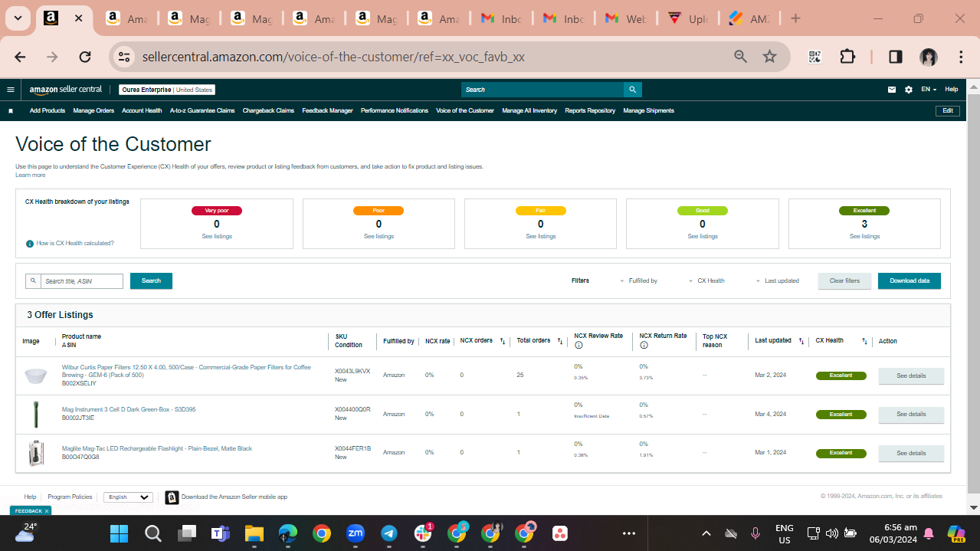This screenshot has height=551, width=980.
Task: See details for Wilbur Curtis Paper Filters
Action: pyautogui.click(x=911, y=376)
